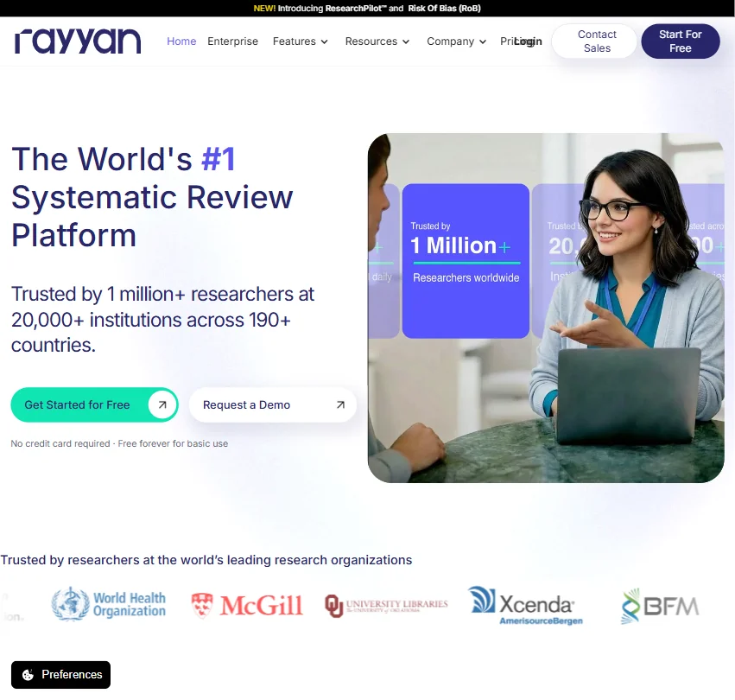The image size is (735, 700).
Task: Click the McGill logo
Action: pyautogui.click(x=247, y=605)
